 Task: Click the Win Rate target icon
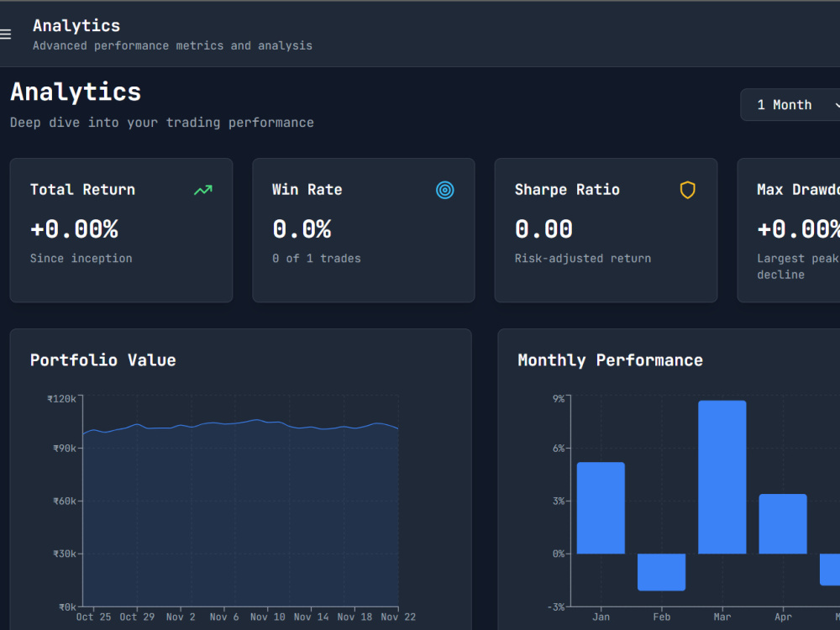tap(444, 190)
